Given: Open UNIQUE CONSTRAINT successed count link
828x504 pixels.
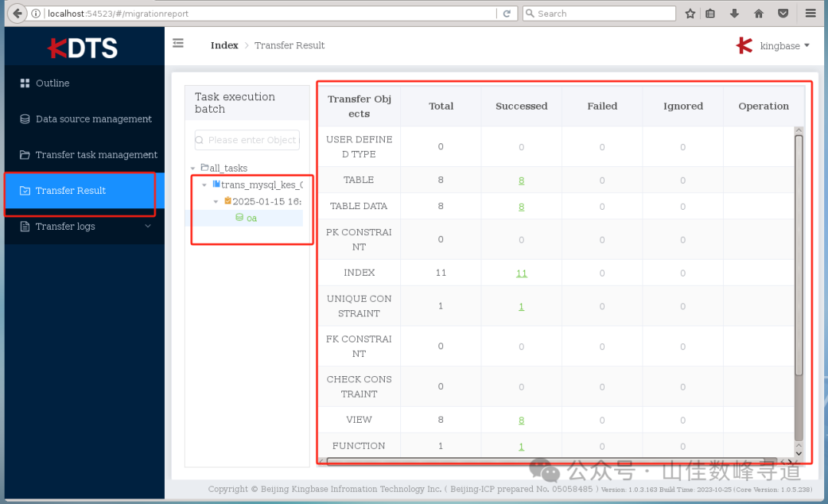Looking at the screenshot, I should [x=521, y=306].
